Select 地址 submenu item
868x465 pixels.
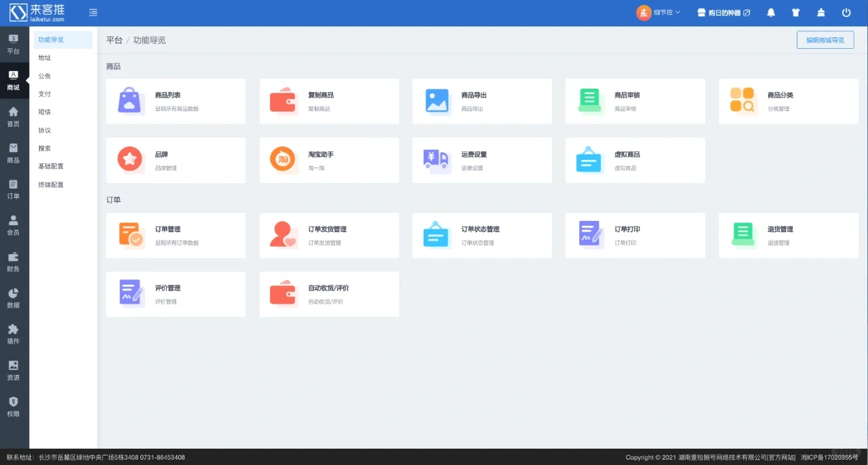coord(63,58)
